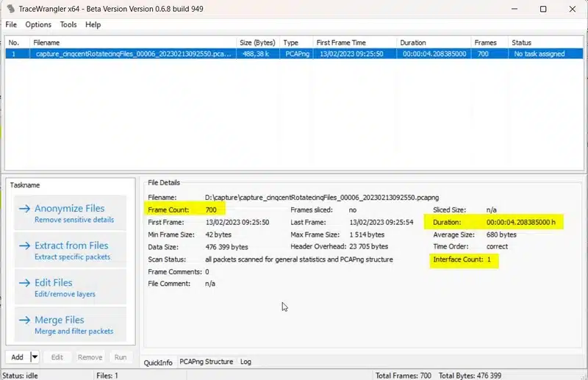Click the Min Frame Size value 42 bytes
The height and width of the screenshot is (380, 588).
click(218, 234)
